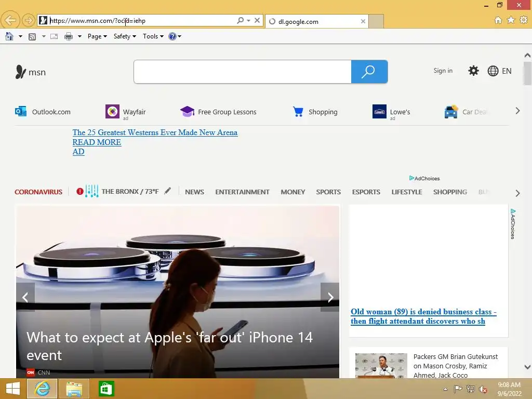Click the Read mail icon
The height and width of the screenshot is (399, 532).
pyautogui.click(x=54, y=36)
